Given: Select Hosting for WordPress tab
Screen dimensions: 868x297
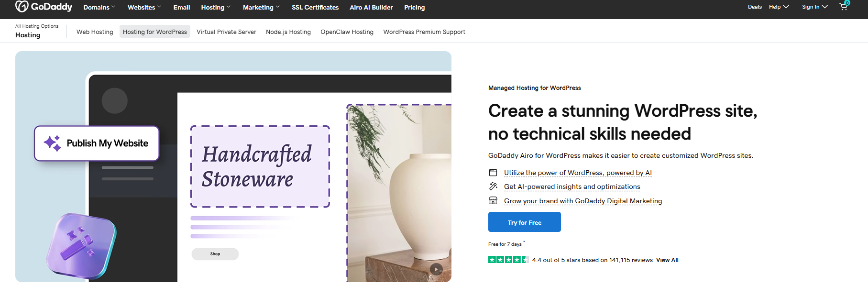Looking at the screenshot, I should [155, 32].
